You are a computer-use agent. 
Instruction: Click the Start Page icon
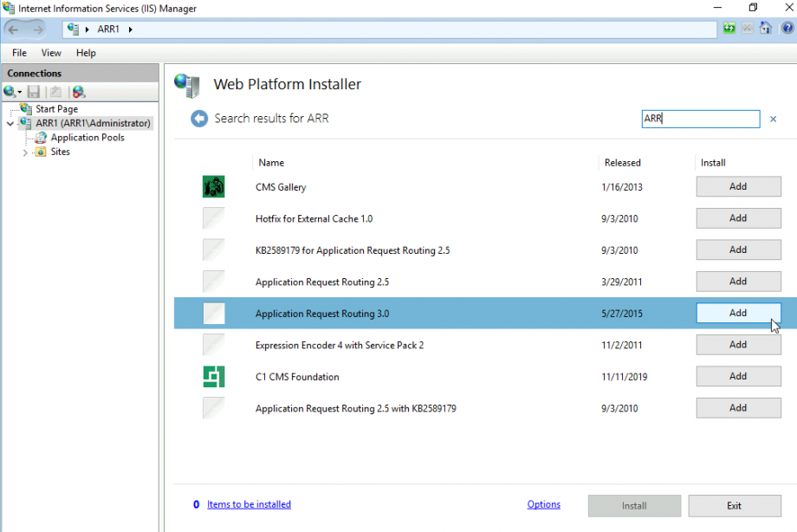pyautogui.click(x=25, y=108)
